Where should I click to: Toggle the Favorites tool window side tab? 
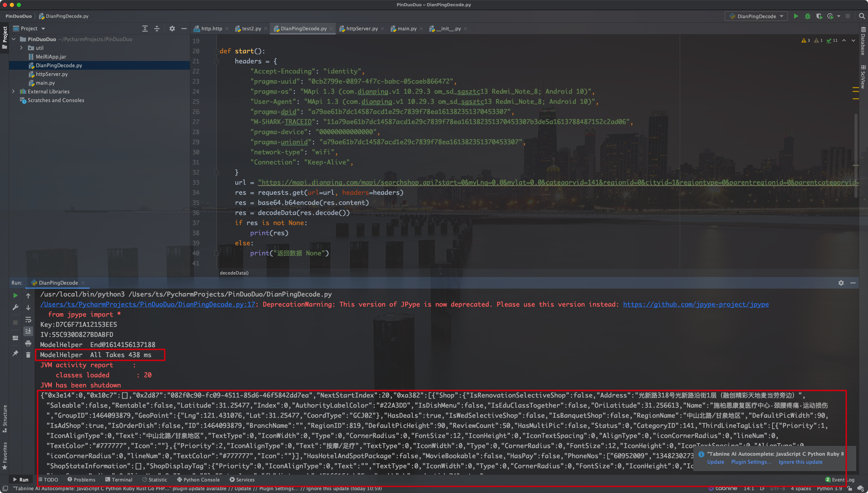[5, 456]
